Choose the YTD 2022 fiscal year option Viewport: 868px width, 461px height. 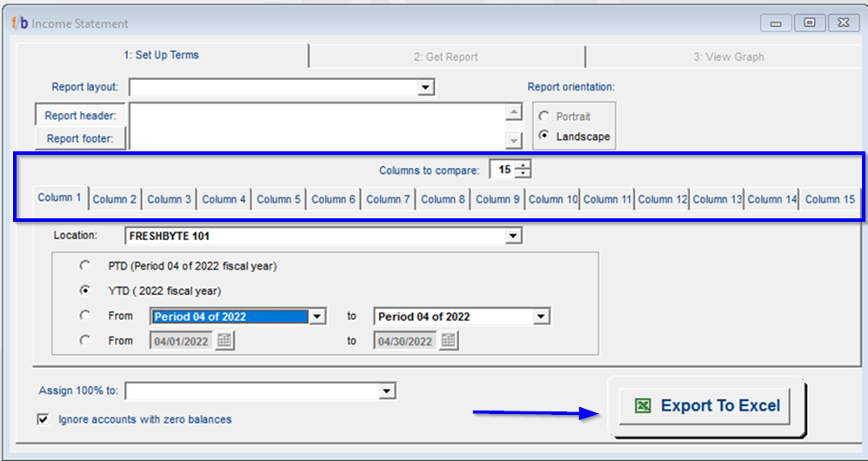click(x=85, y=290)
